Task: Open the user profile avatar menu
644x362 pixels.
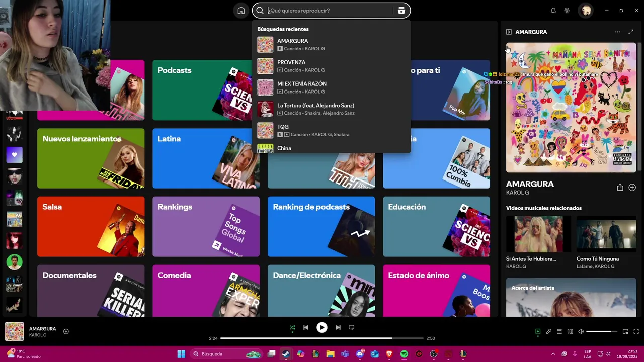Action: [x=586, y=11]
